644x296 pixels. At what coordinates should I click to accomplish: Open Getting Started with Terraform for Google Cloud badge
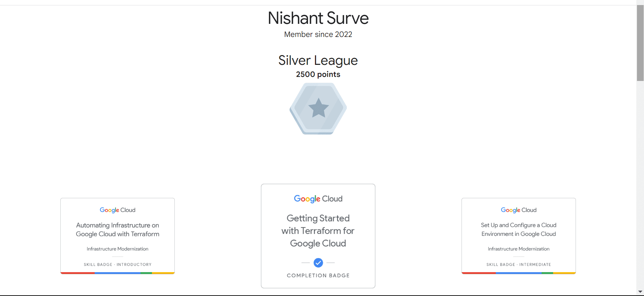click(x=318, y=231)
